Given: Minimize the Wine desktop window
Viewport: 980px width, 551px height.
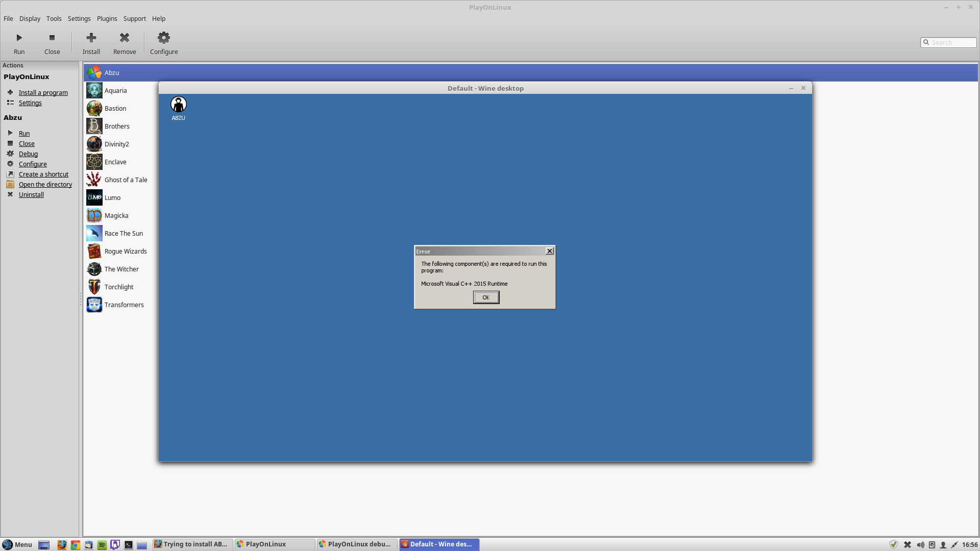Looking at the screenshot, I should point(791,88).
